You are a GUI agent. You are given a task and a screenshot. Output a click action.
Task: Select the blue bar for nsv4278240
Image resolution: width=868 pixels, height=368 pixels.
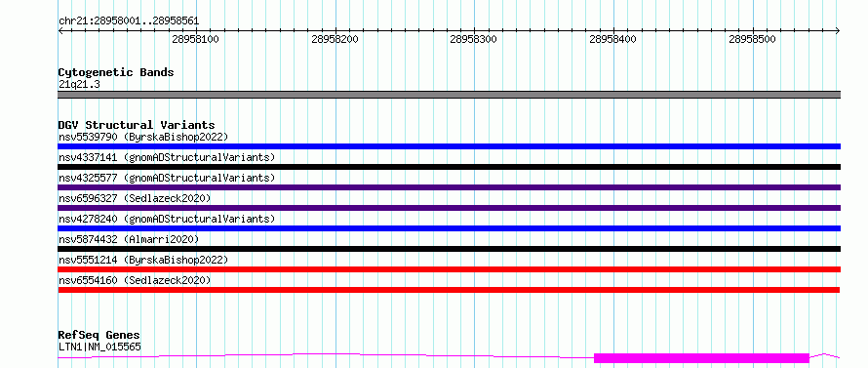[449, 228]
